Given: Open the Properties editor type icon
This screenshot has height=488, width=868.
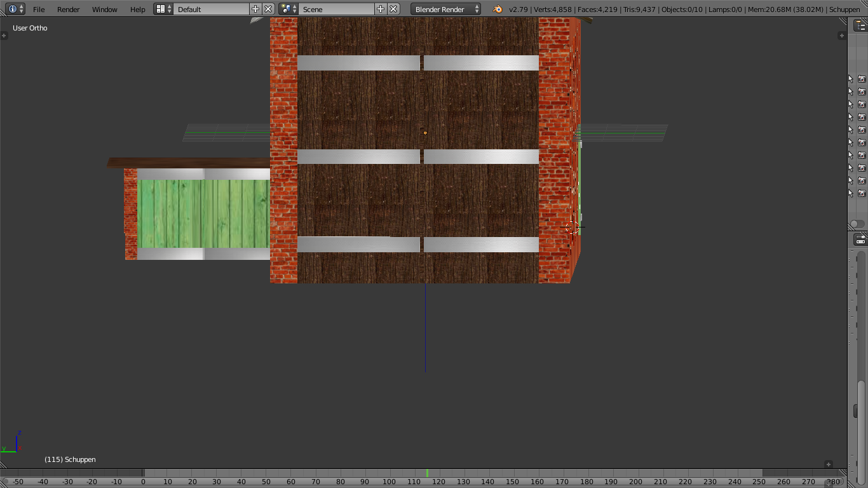Looking at the screenshot, I should [860, 240].
